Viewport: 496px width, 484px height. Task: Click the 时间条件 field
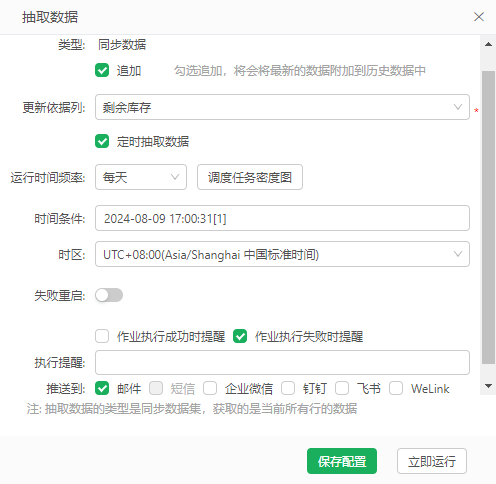tap(282, 218)
